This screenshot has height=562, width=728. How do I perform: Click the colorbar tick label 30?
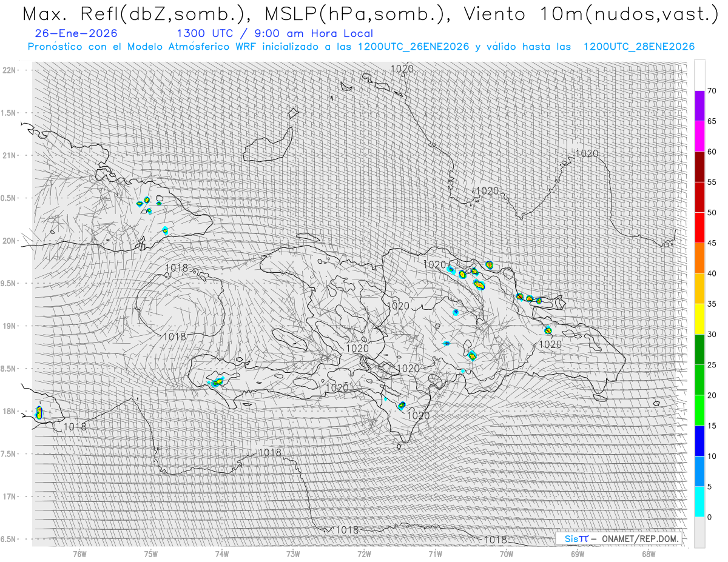(712, 334)
